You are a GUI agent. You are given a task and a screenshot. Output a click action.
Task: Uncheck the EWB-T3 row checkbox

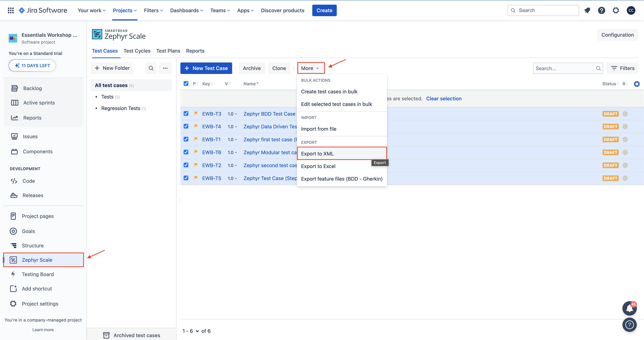[x=186, y=113]
